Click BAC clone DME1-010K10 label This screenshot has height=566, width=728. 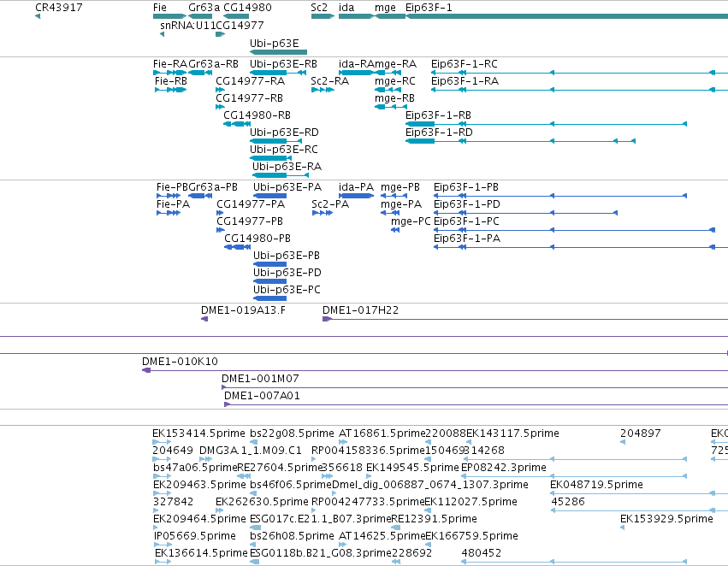(180, 362)
